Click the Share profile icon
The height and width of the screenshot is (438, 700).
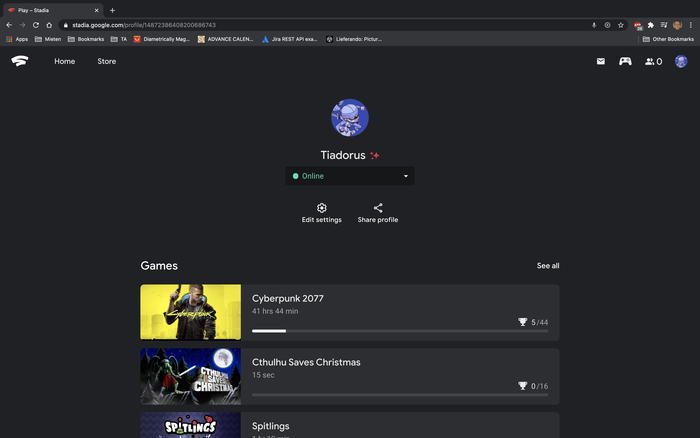pos(378,208)
